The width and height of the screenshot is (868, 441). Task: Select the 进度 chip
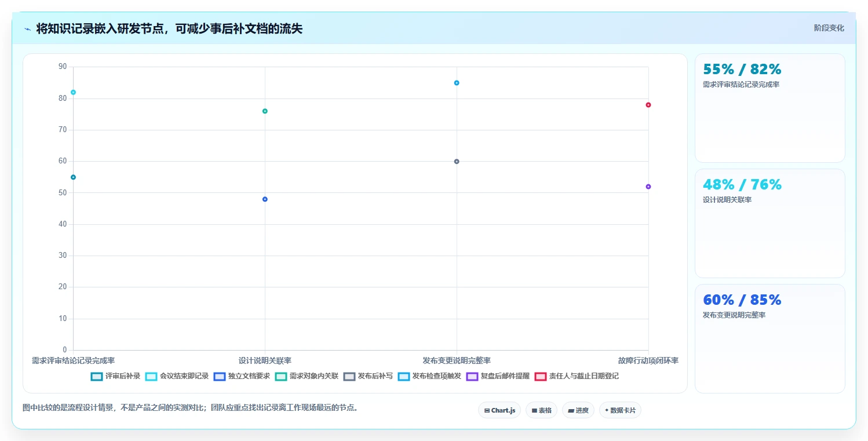click(x=578, y=410)
